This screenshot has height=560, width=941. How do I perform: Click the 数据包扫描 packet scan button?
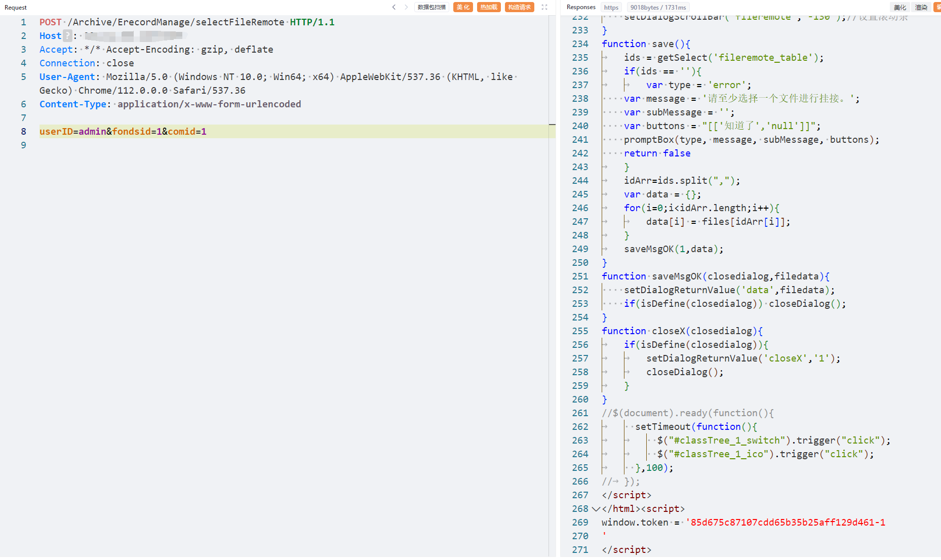(x=432, y=7)
